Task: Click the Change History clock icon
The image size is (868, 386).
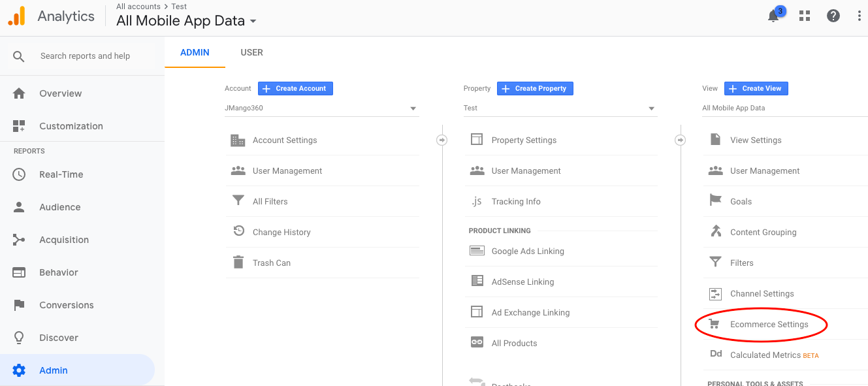Action: (238, 231)
